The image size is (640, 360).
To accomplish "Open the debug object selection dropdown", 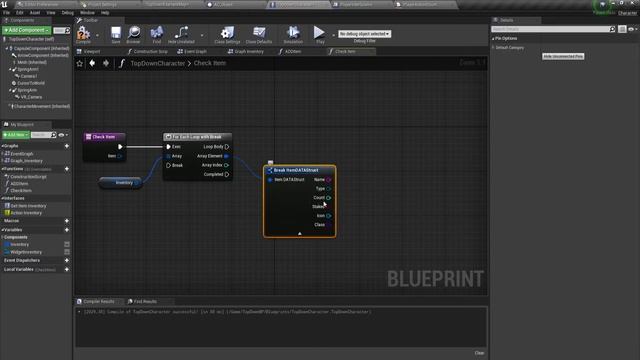I will pyautogui.click(x=364, y=34).
